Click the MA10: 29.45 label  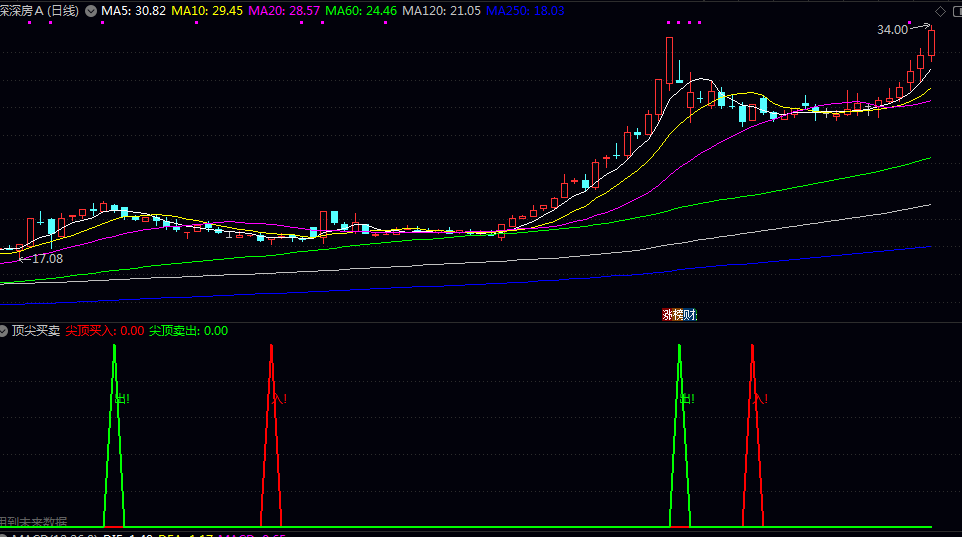(x=207, y=11)
